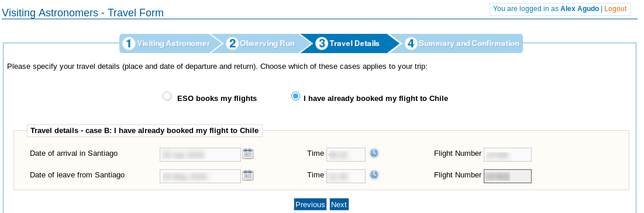644x213 pixels.
Task: Go to step 1 Visiting Astronomer
Action: (166, 43)
